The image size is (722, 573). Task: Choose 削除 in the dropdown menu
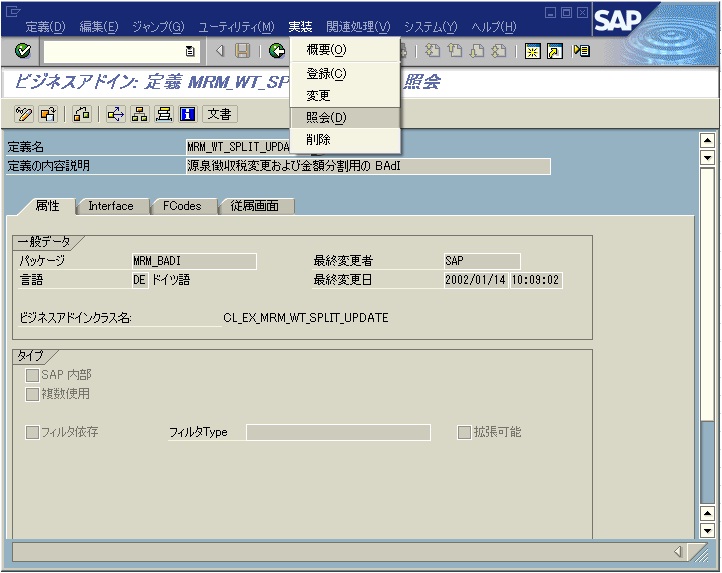[x=318, y=140]
